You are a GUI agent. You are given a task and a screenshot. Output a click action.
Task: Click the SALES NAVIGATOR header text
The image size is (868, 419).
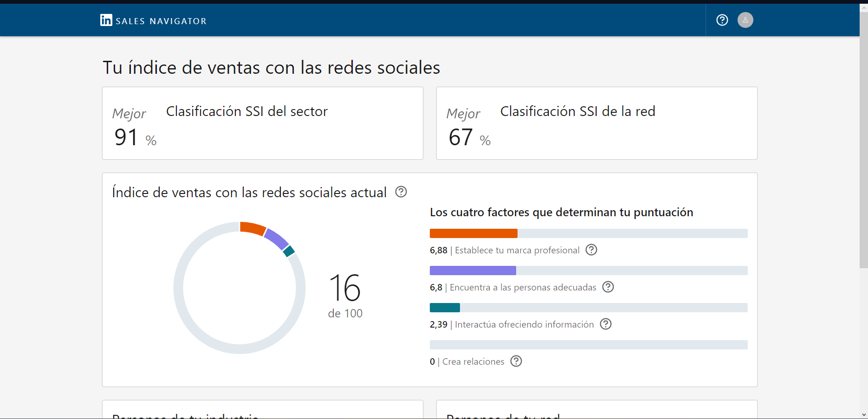[x=161, y=21]
